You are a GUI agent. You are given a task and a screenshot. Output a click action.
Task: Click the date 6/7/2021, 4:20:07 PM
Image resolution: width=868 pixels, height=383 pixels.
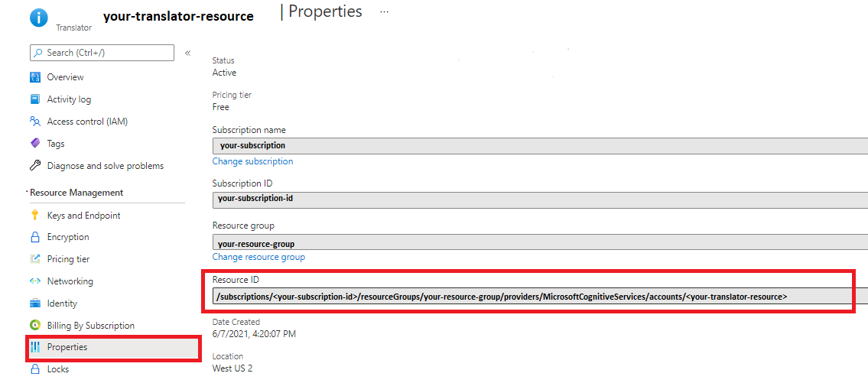(x=255, y=334)
